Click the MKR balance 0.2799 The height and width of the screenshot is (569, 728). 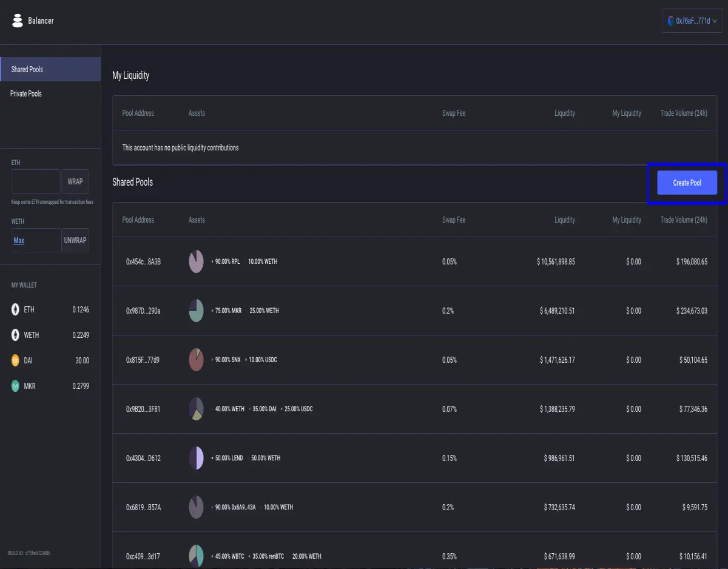click(x=81, y=386)
